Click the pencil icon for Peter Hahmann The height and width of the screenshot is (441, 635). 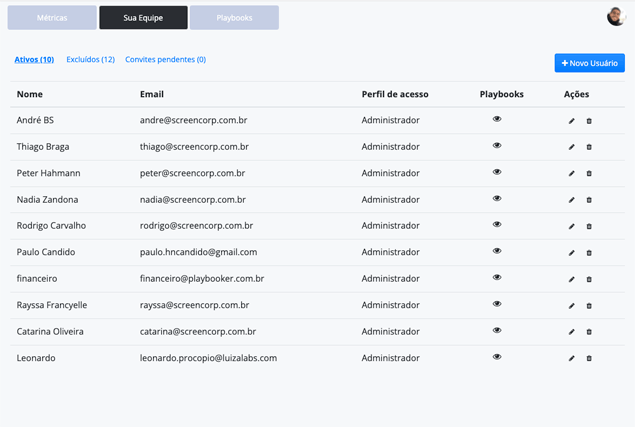coord(571,173)
